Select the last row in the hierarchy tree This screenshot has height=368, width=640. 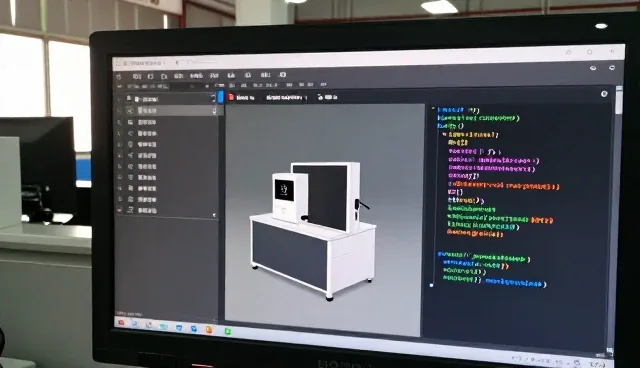(167, 211)
